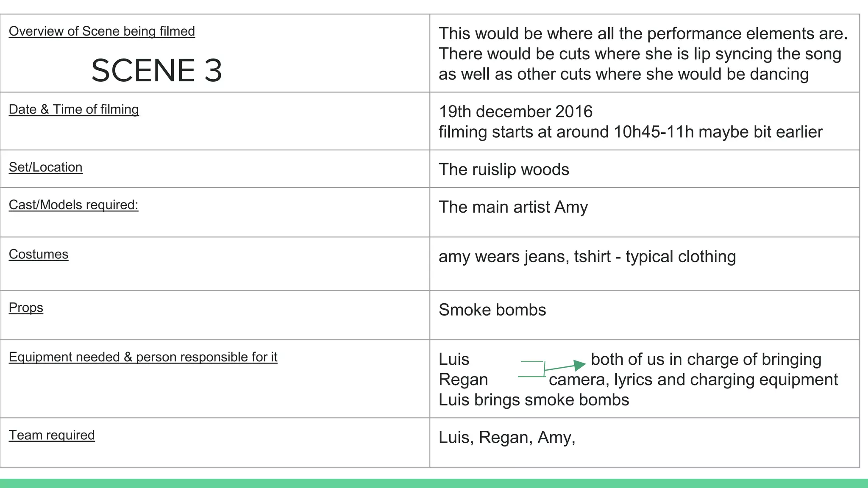
Task: Click the SCENE 3 title text
Action: 156,70
